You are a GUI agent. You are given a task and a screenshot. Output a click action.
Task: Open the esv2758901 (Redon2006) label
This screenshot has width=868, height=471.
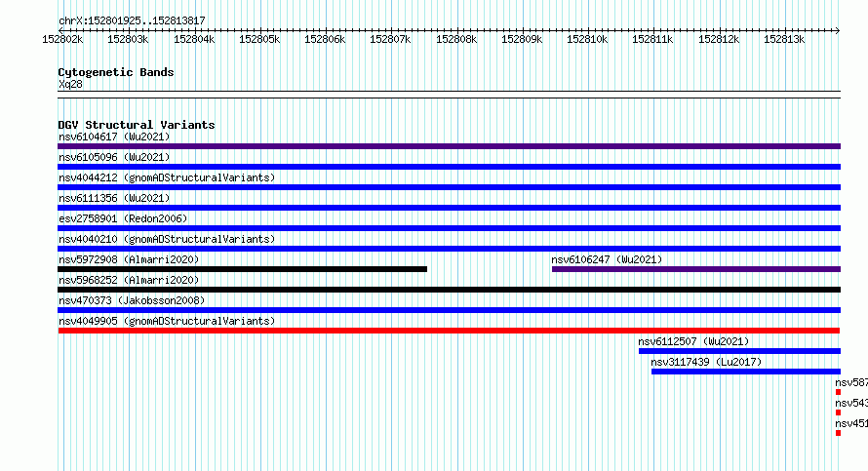tap(123, 218)
